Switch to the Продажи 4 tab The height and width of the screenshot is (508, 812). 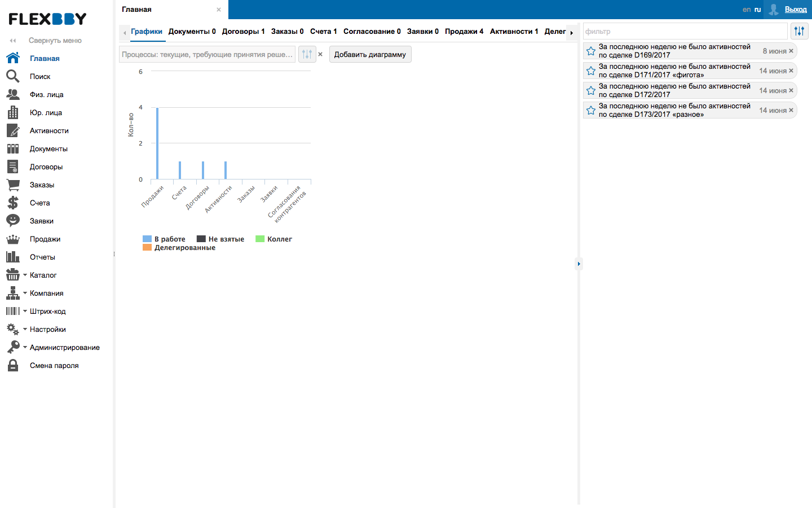tap(464, 32)
